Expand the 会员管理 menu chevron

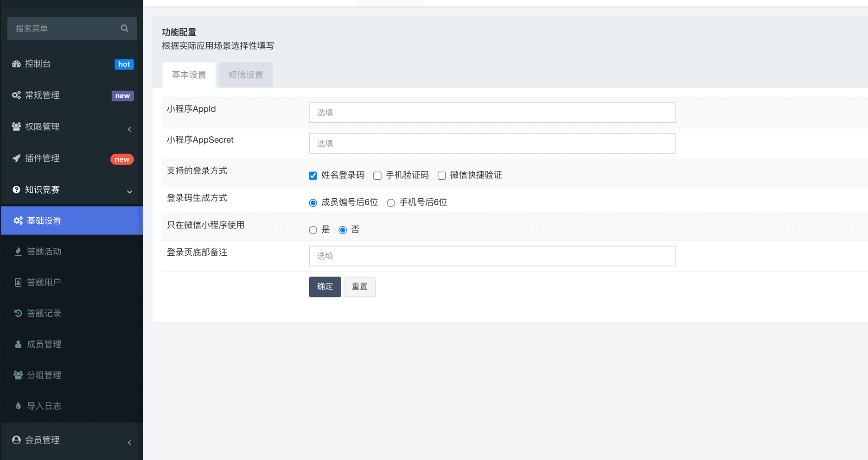coord(129,443)
